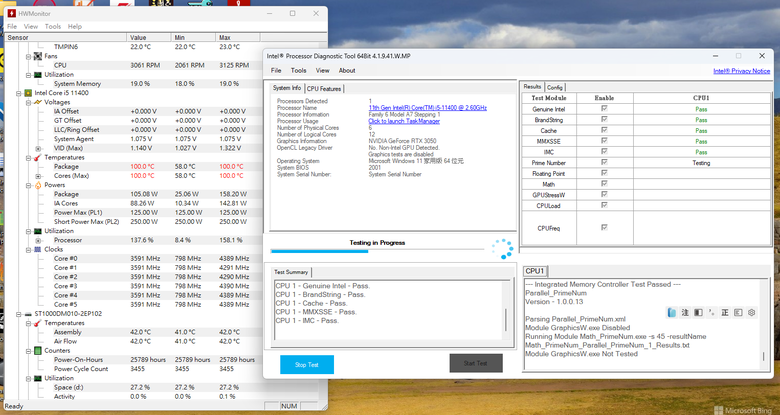Viewport: 780px width, 415px height.
Task: Click the Stop Test button
Action: [x=307, y=364]
